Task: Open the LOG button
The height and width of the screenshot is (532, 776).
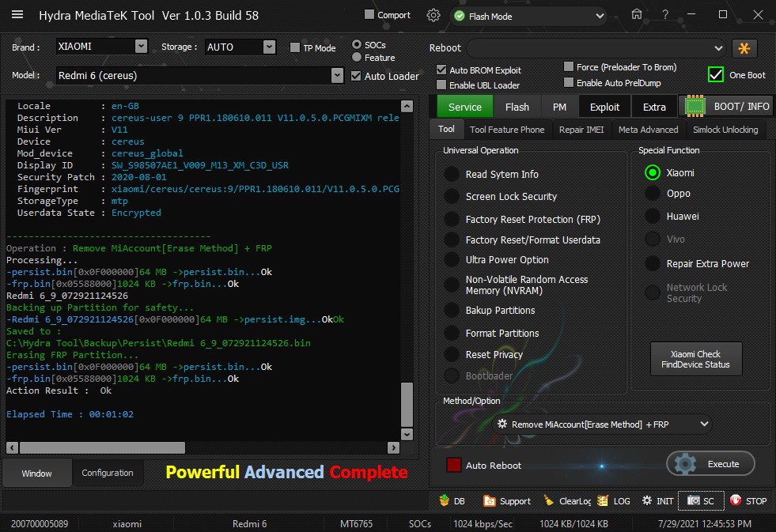Action: click(614, 501)
